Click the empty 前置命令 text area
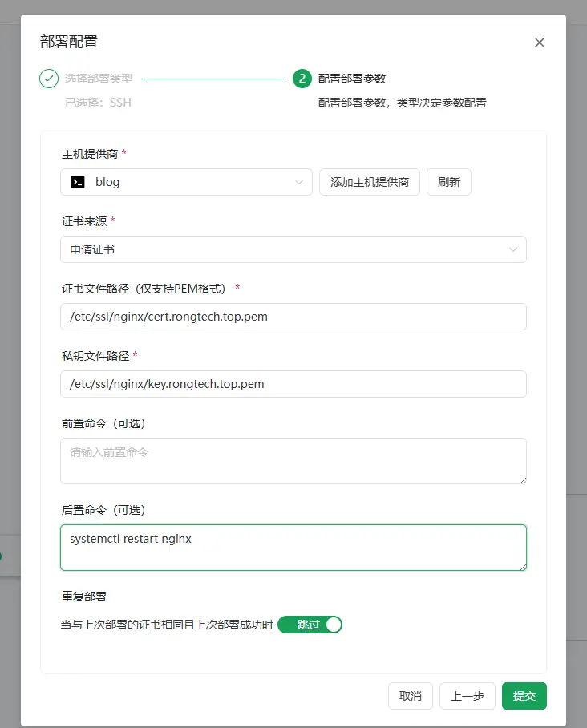 (x=293, y=460)
